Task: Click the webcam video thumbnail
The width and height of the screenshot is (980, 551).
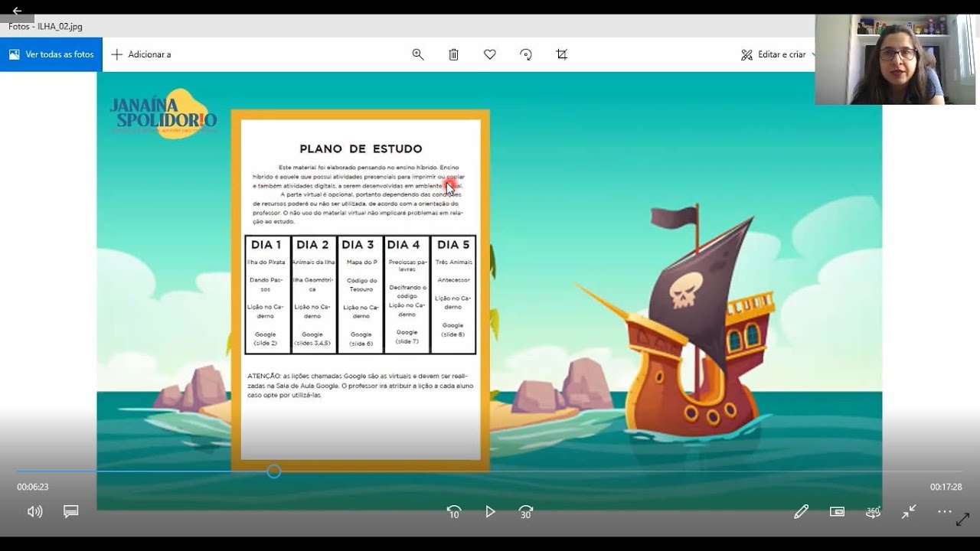Action: 895,59
